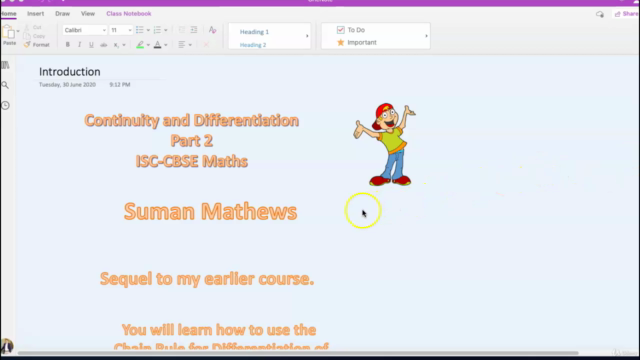Switch to the Insert tab
Viewport: 640px width, 360px height.
(x=36, y=13)
